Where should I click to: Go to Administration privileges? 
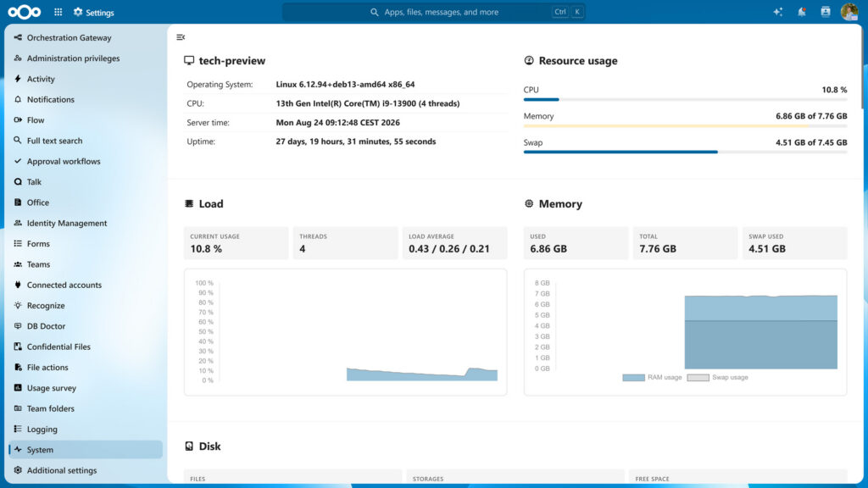coord(86,58)
